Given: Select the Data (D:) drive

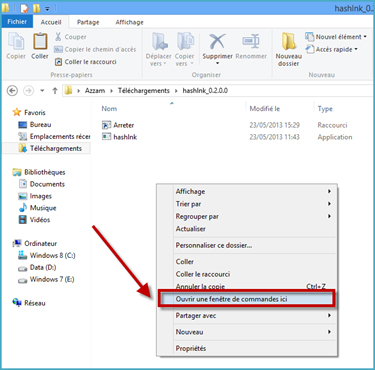Looking at the screenshot, I should click(x=37, y=267).
